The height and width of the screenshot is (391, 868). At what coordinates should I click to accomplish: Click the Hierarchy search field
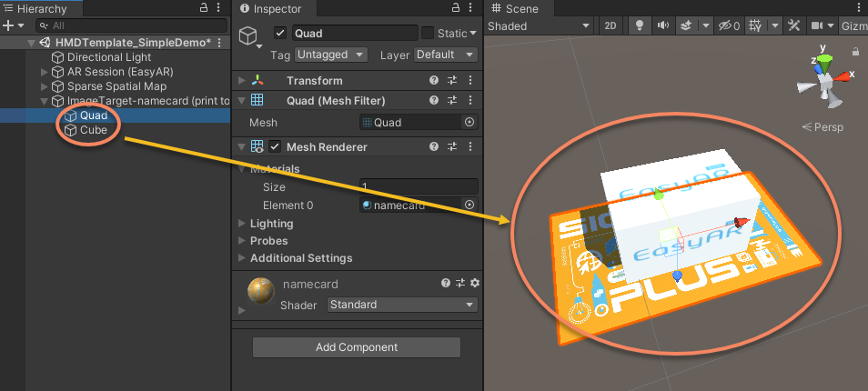(132, 25)
